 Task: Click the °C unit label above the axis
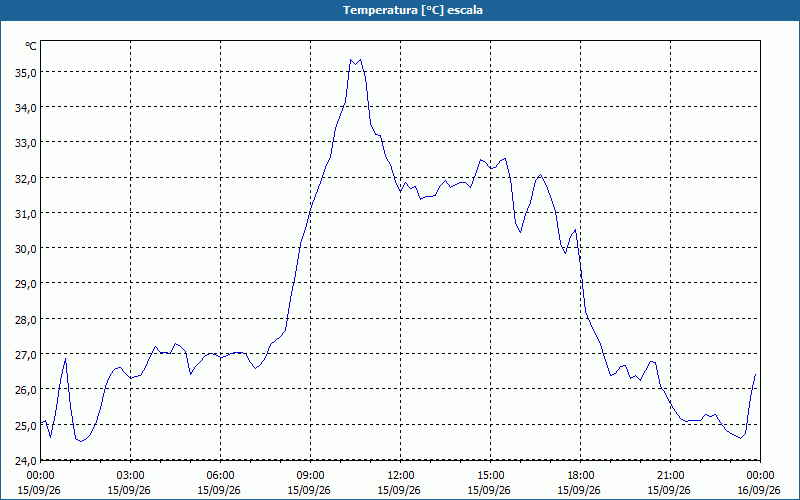point(31,46)
